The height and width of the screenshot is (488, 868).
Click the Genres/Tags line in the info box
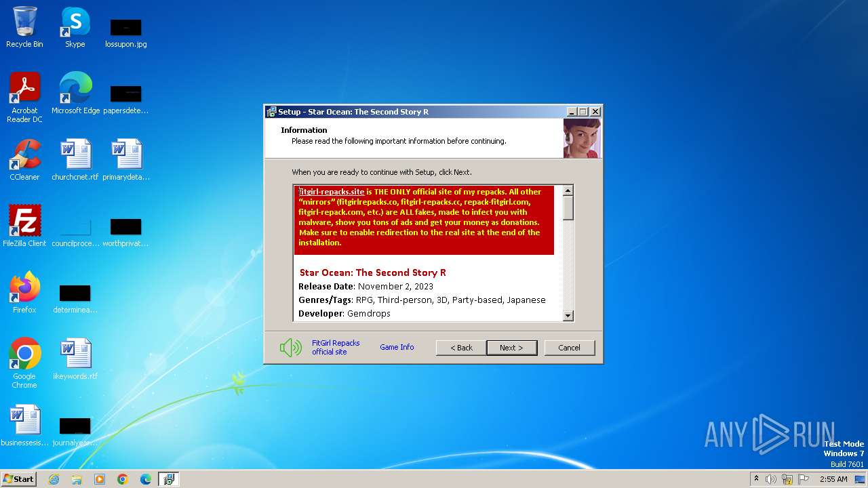pos(422,300)
